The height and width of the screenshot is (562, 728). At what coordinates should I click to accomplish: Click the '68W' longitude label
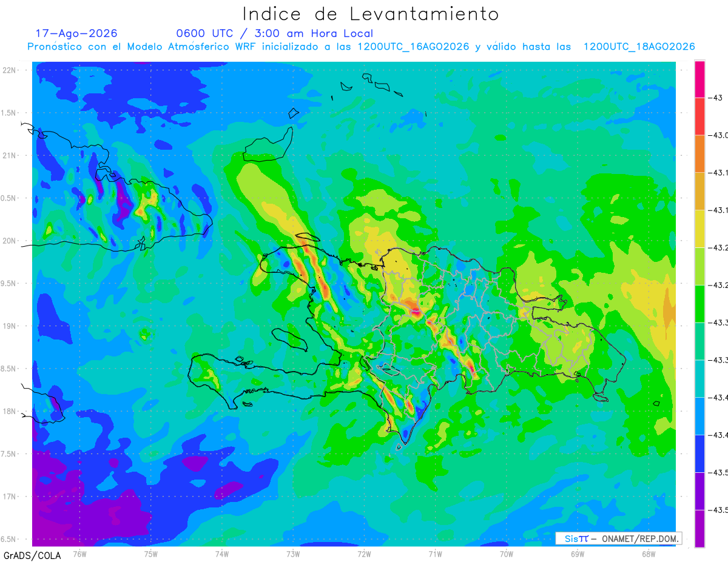[x=649, y=554]
